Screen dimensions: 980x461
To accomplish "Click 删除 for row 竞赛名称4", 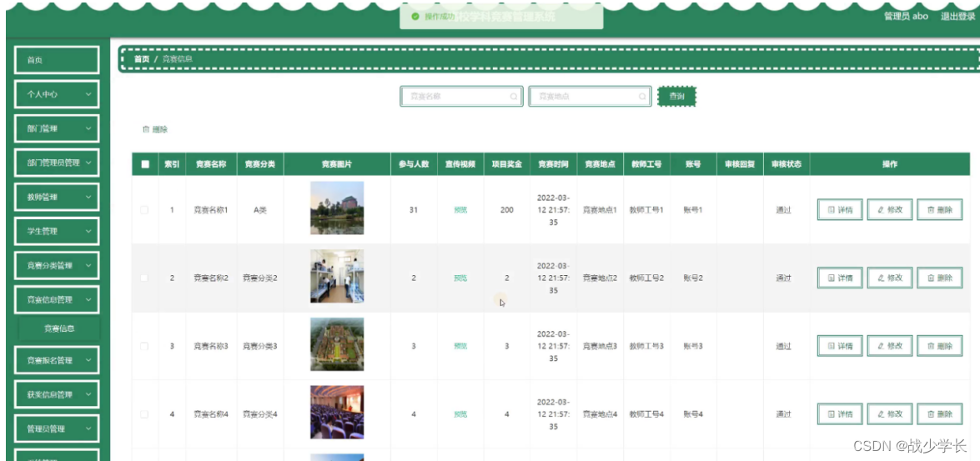I will [x=939, y=414].
